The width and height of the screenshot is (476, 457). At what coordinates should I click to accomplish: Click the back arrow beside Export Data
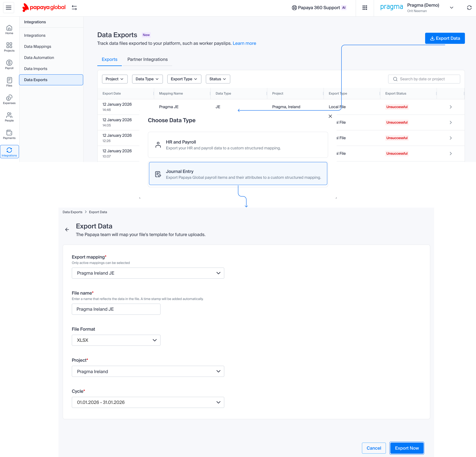tap(67, 230)
